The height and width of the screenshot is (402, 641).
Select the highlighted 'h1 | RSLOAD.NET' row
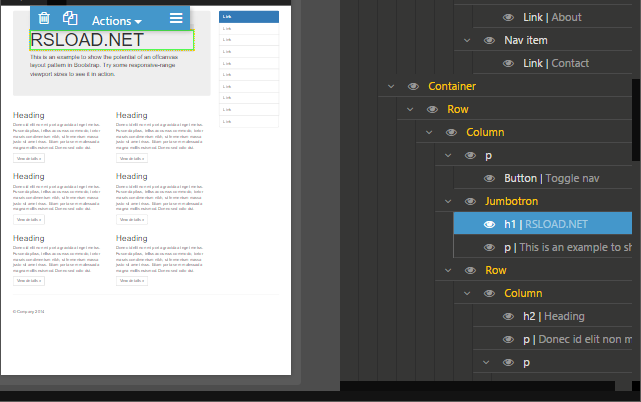pos(542,223)
